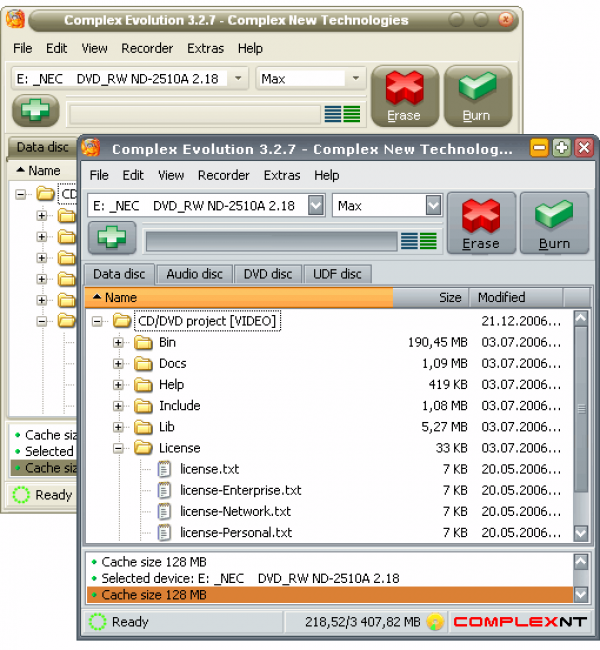Click the disc capacity progress bar in back window

(x=195, y=114)
